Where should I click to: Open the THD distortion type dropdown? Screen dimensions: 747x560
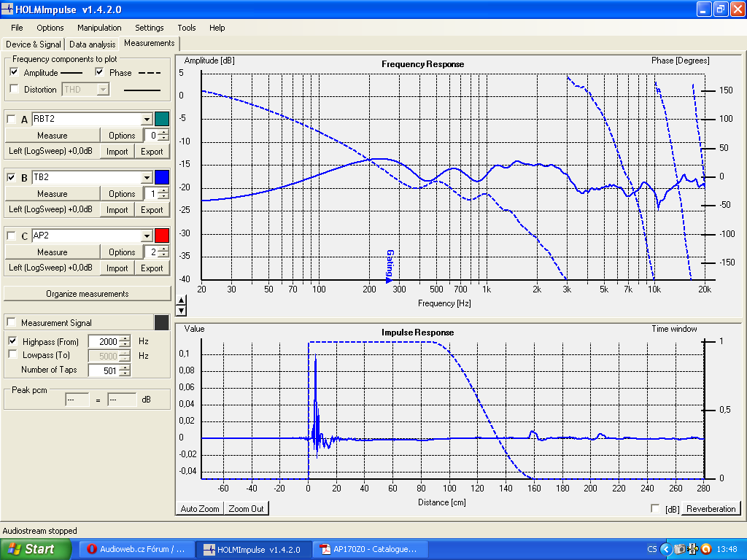(x=103, y=89)
